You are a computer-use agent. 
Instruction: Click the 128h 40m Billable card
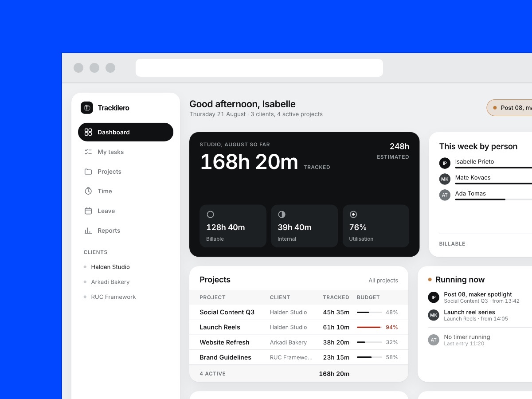click(233, 226)
